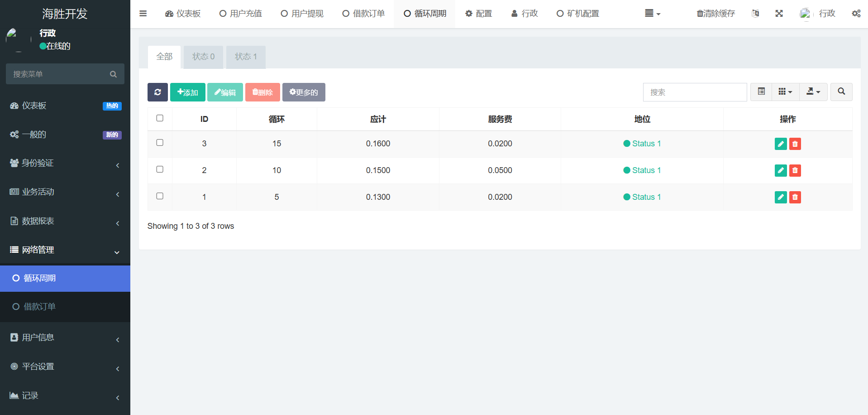The width and height of the screenshot is (868, 415).
Task: Click the green 添加 button
Action: click(187, 92)
